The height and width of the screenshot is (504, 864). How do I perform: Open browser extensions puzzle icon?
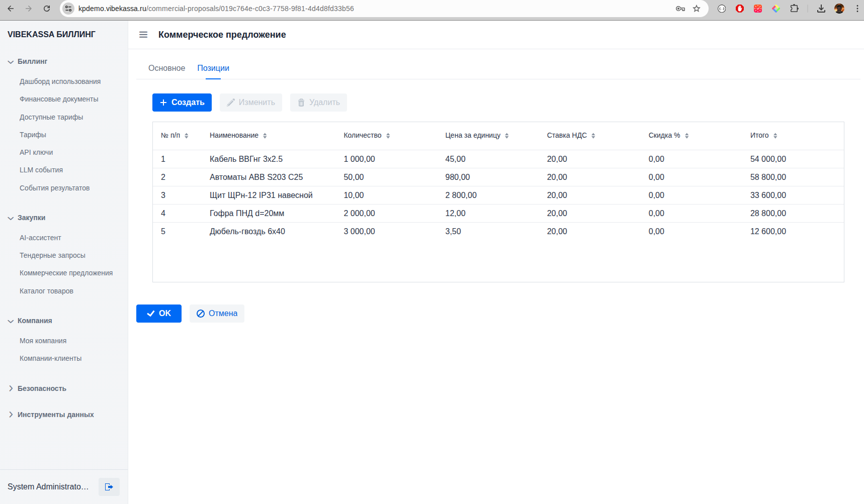794,9
